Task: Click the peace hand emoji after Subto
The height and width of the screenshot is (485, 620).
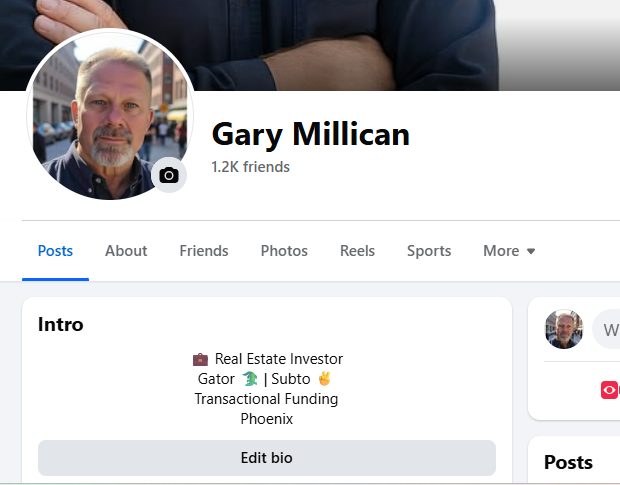Action: point(324,379)
